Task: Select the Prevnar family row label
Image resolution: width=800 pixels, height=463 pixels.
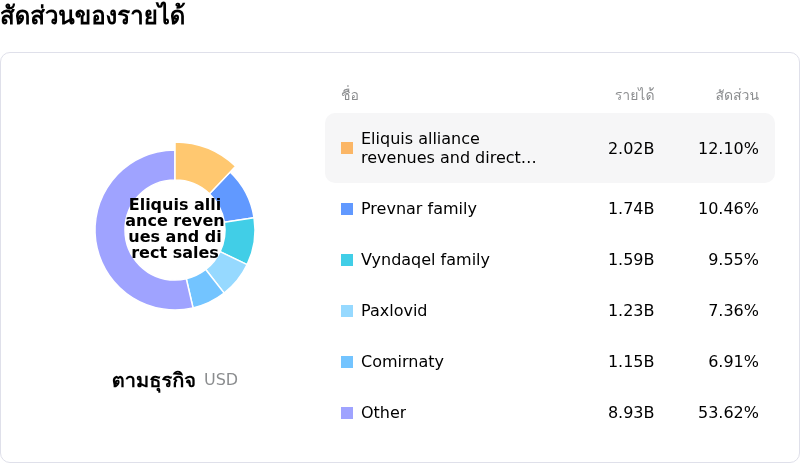Action: (x=418, y=209)
